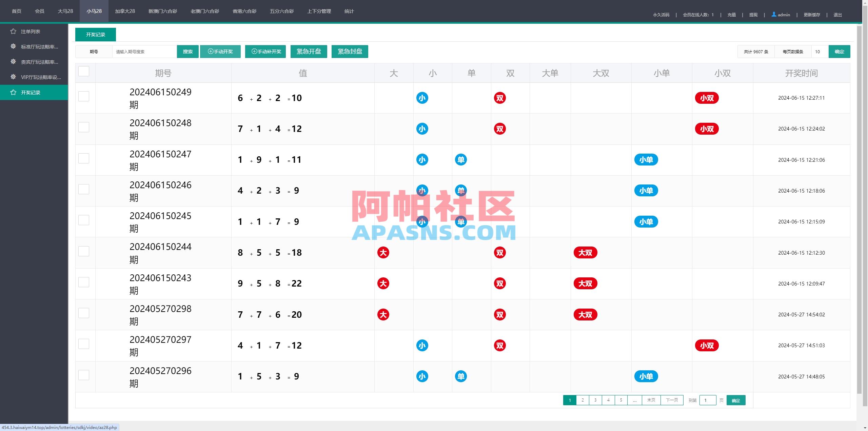
Task: Expand pagination with the ellipsis button
Action: click(634, 400)
